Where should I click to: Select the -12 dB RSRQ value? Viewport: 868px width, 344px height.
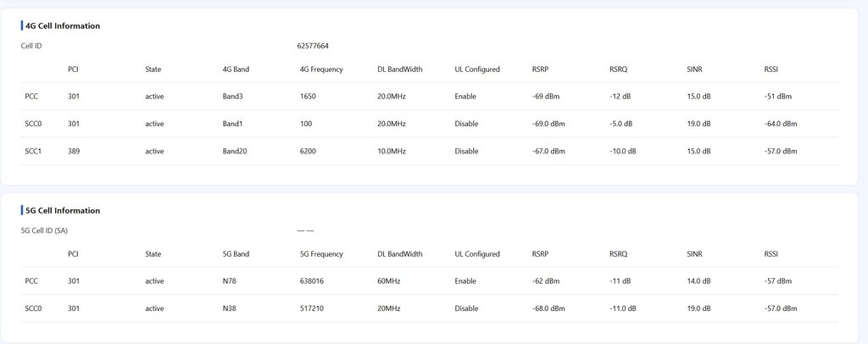pos(621,97)
